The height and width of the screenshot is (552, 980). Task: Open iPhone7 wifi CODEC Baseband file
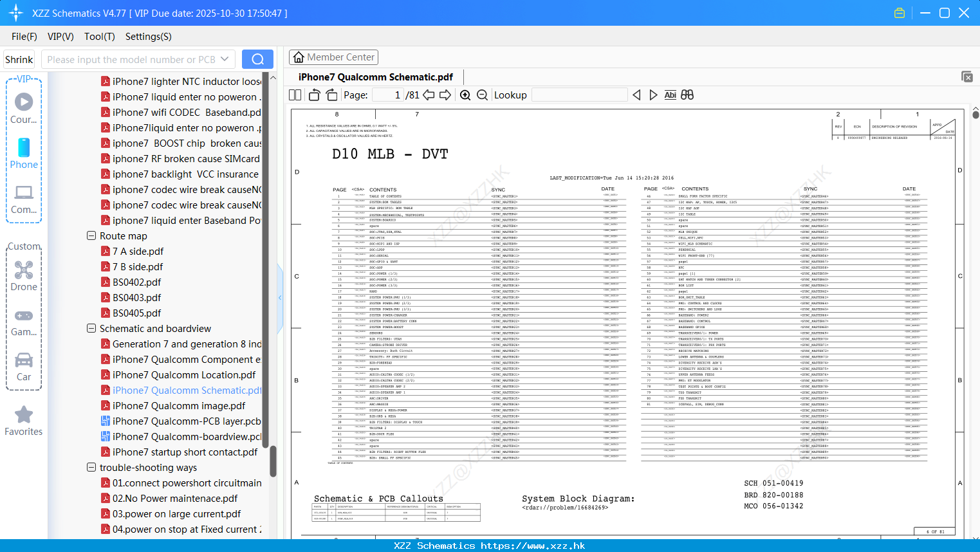point(181,112)
